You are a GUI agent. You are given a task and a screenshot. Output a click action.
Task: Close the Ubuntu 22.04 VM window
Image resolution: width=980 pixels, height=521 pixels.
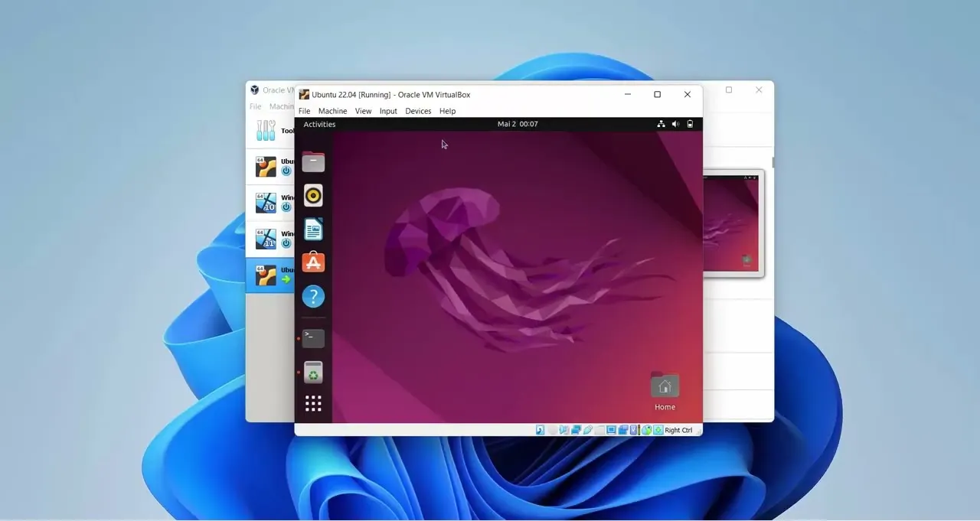pos(687,94)
